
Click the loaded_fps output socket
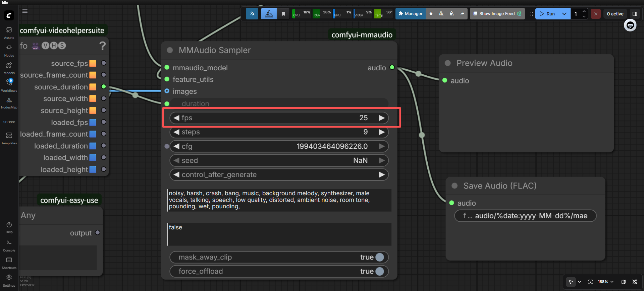[104, 122]
